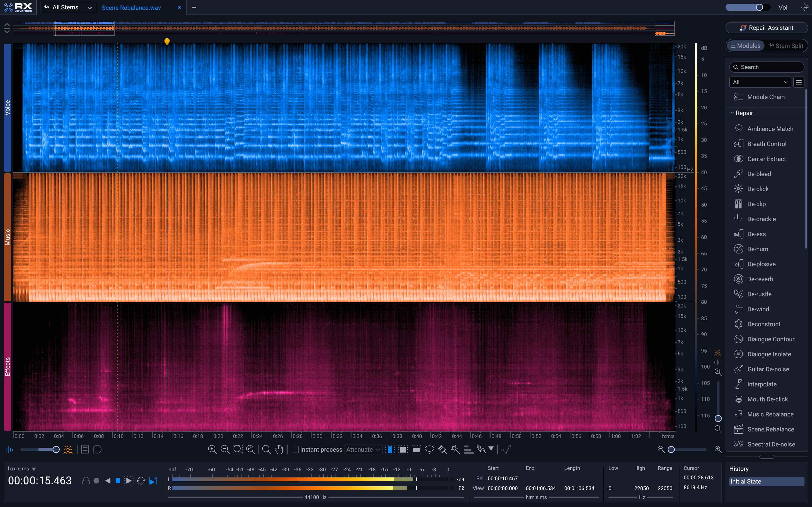Screen dimensions: 812x507
Task: Click the module Search field
Action: (766, 67)
